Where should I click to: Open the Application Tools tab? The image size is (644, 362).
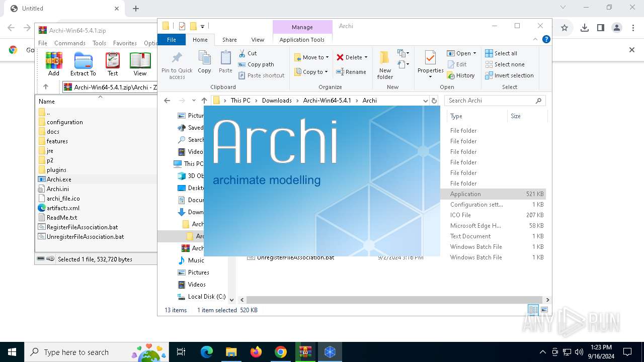pyautogui.click(x=302, y=40)
